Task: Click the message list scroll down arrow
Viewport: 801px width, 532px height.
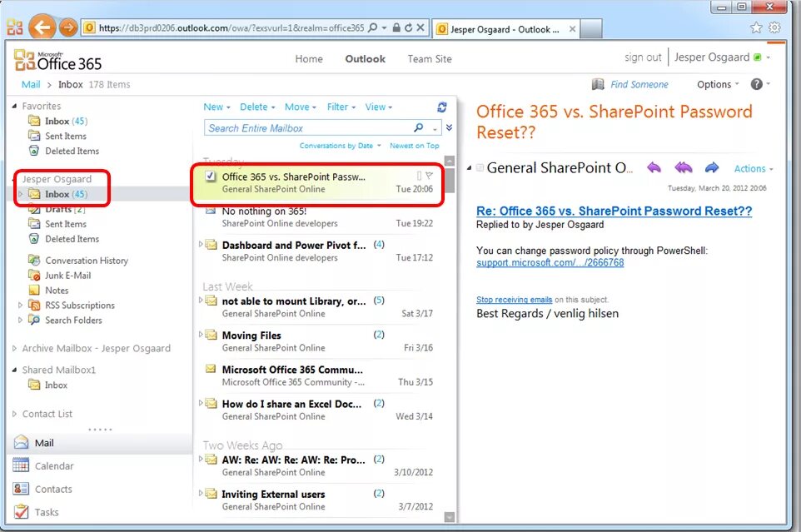Action: coord(450,517)
